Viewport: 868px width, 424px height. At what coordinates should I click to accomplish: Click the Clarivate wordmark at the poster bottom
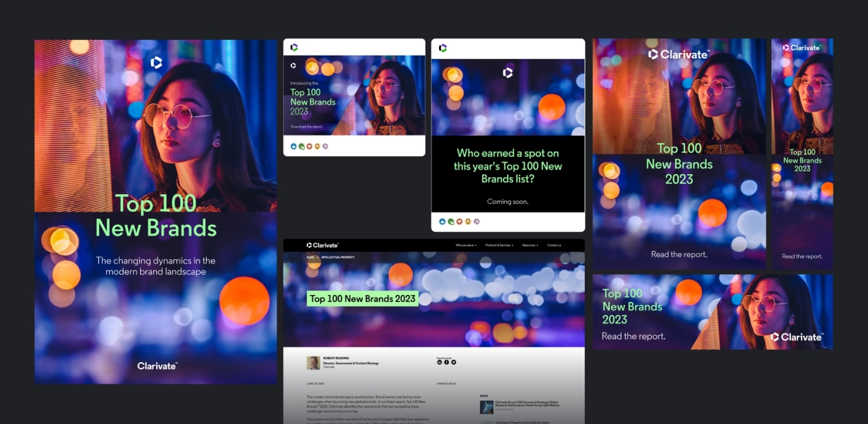point(157,366)
